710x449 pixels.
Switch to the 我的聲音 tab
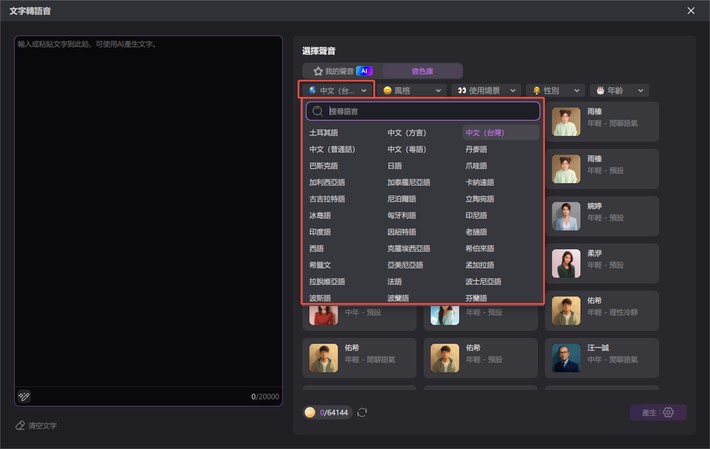[x=342, y=71]
